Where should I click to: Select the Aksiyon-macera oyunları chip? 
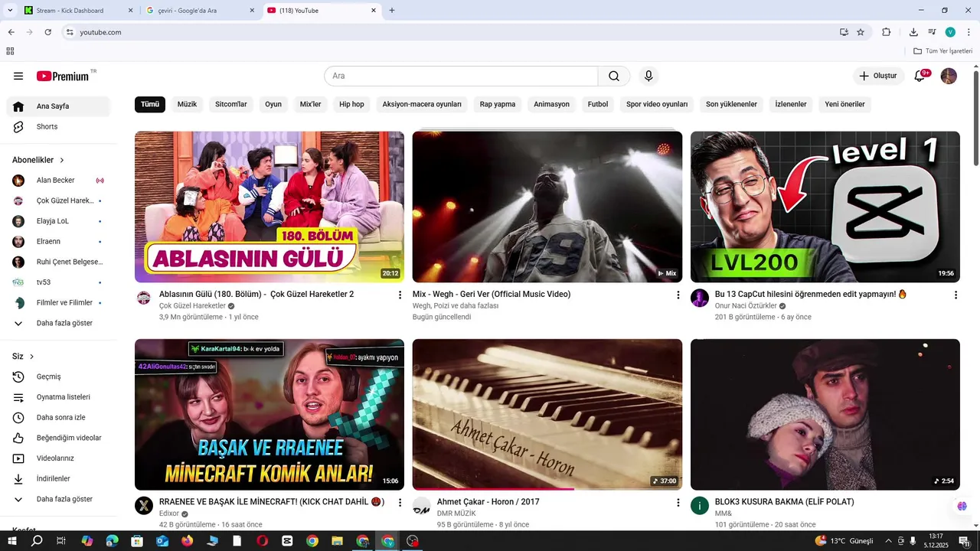point(422,104)
